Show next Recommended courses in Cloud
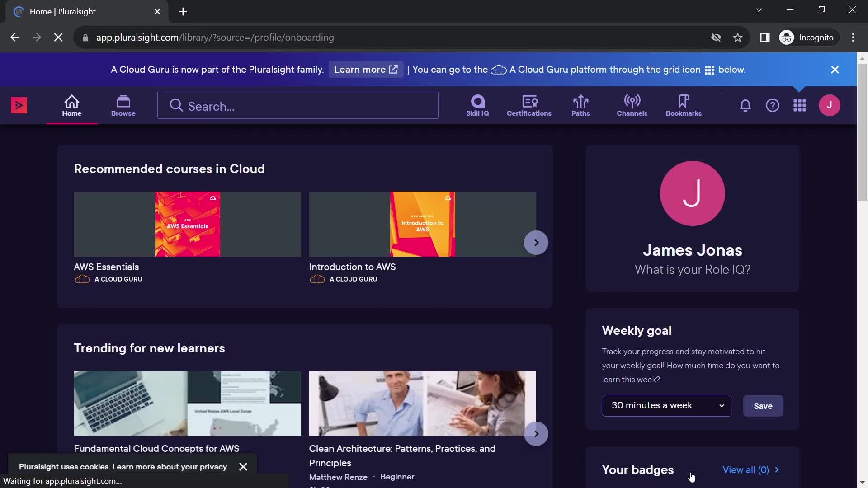The height and width of the screenshot is (488, 868). click(x=536, y=243)
